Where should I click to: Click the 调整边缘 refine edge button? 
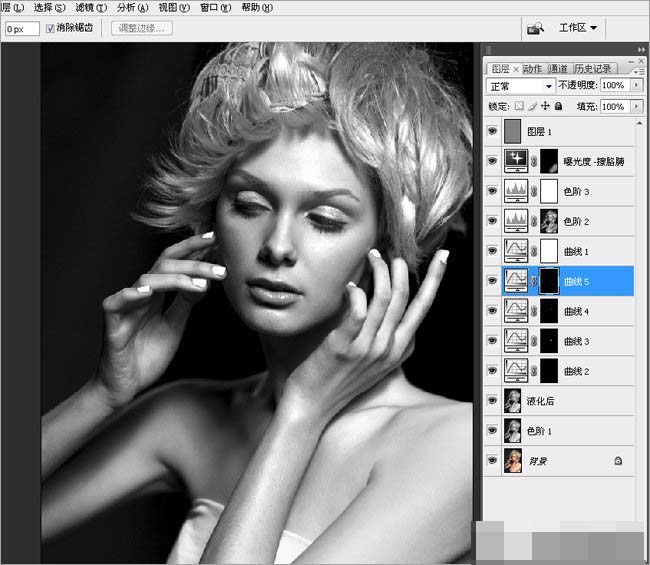(x=142, y=29)
